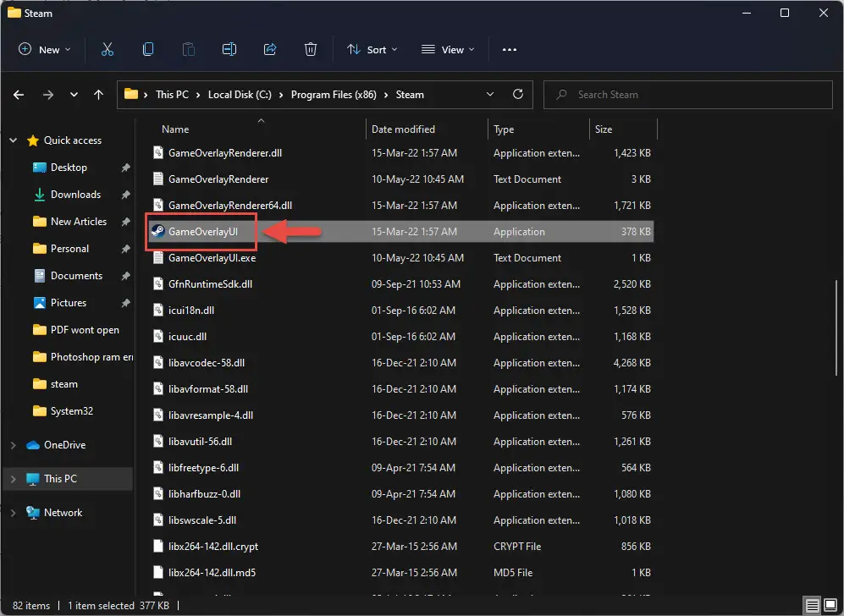Select icui18n.dll file

click(x=401, y=311)
